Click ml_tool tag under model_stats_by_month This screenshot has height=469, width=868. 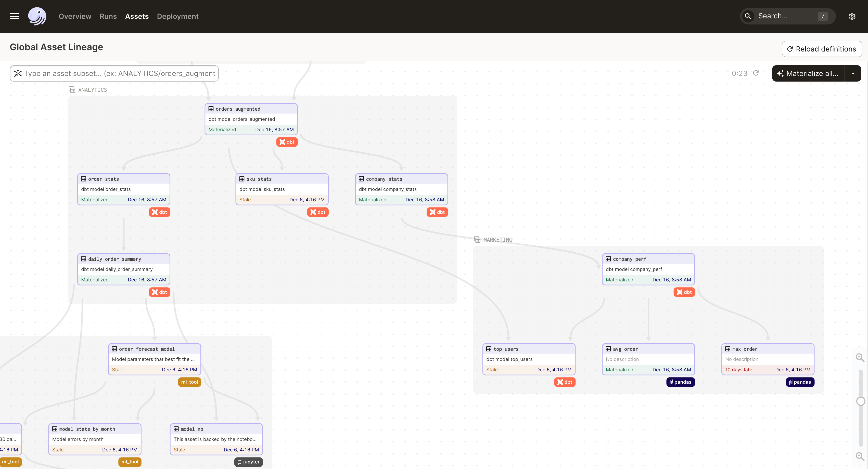(x=130, y=462)
